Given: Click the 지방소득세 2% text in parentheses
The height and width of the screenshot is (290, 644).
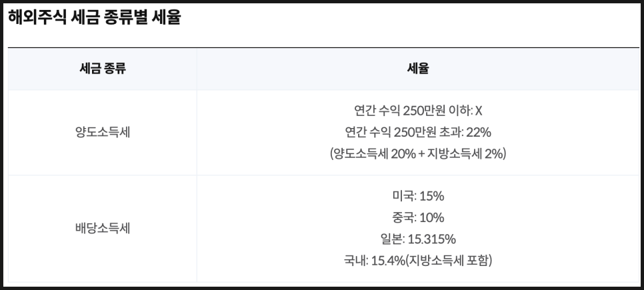Looking at the screenshot, I should coord(465,153).
